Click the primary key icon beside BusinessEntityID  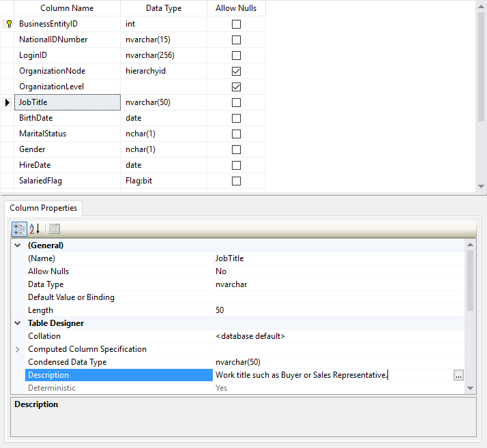pos(9,24)
